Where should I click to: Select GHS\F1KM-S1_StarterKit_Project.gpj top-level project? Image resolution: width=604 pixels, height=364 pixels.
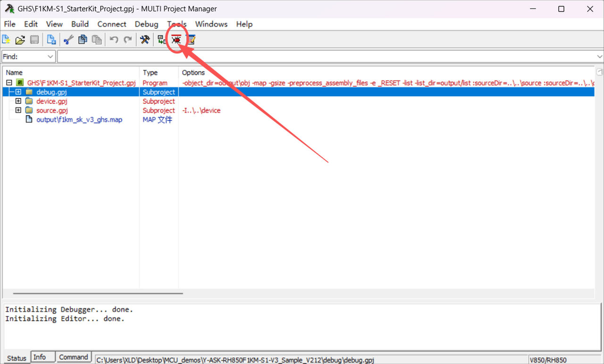tap(81, 83)
